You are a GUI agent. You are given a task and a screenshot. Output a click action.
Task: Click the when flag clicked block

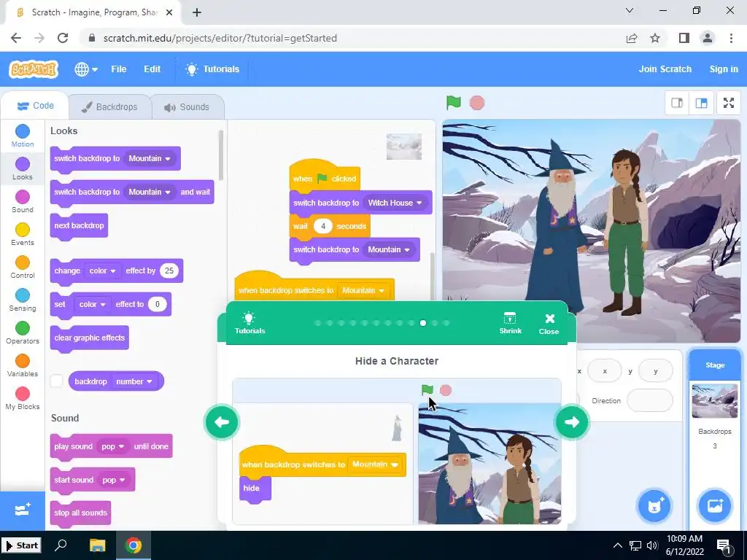point(325,175)
